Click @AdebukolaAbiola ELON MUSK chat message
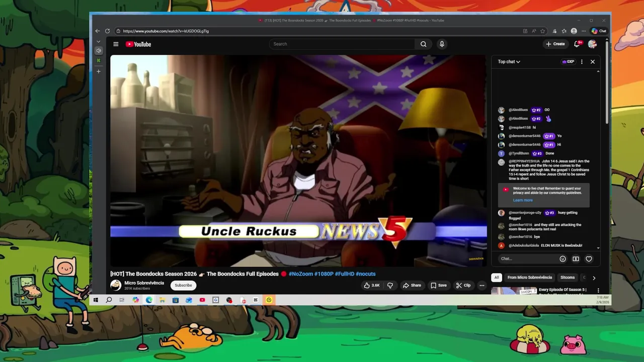The height and width of the screenshot is (362, 644). [540, 245]
